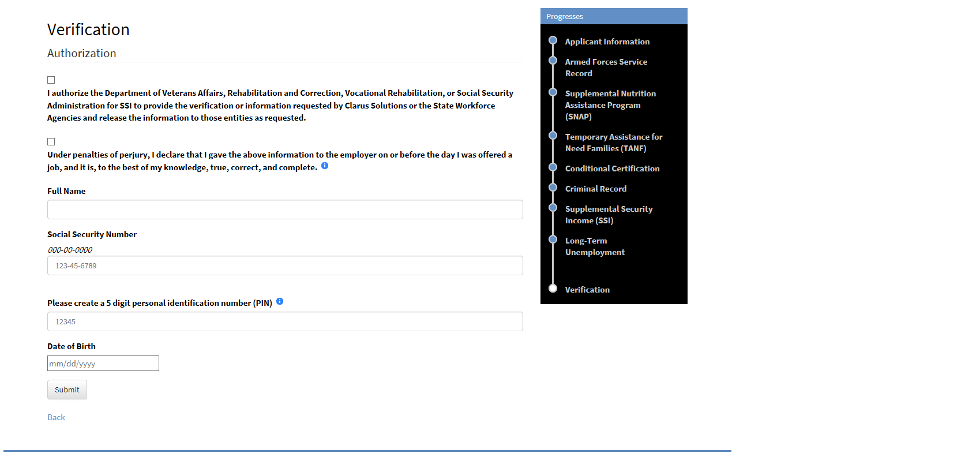The image size is (980, 453).
Task: Select the Date of Birth field
Action: click(103, 363)
